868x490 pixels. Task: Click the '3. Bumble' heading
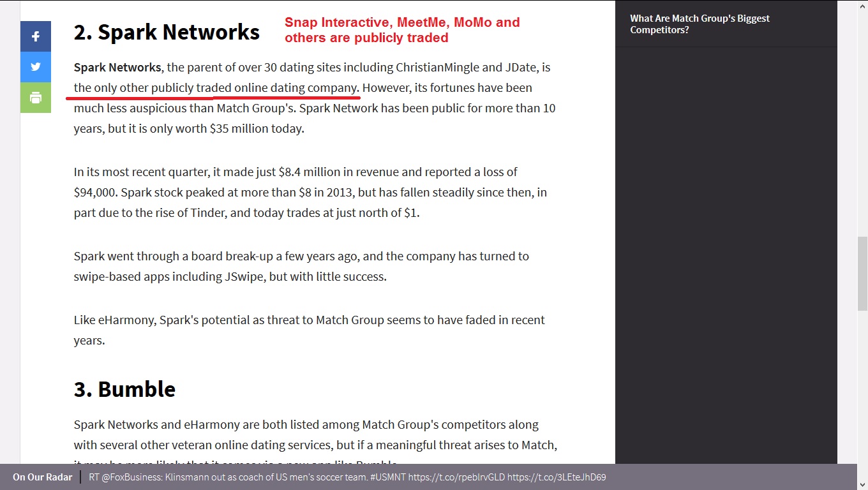coord(124,389)
